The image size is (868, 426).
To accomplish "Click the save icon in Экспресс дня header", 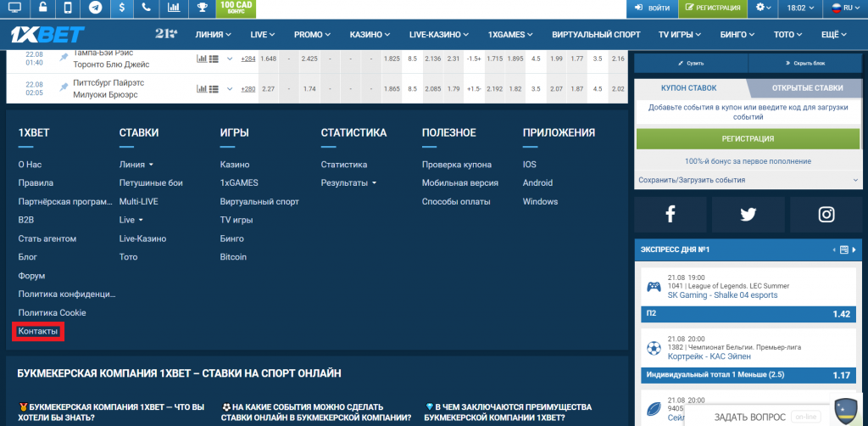I will 844,249.
